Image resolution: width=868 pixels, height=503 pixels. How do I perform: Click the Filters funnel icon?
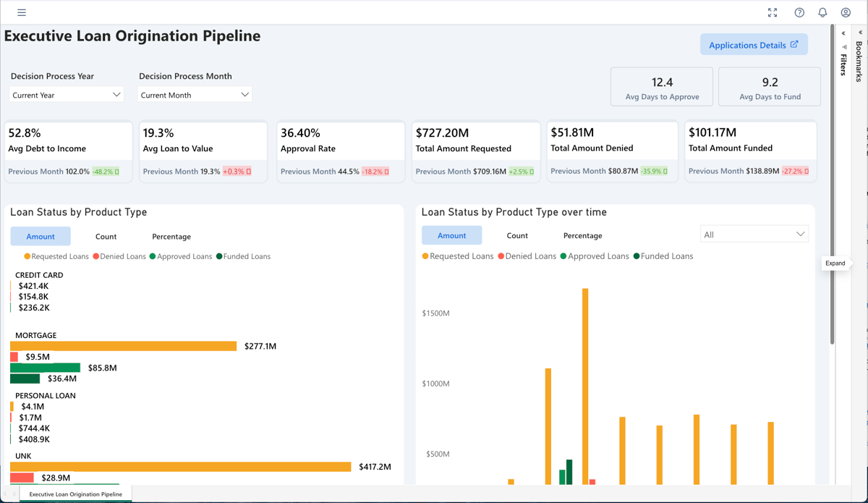[843, 47]
